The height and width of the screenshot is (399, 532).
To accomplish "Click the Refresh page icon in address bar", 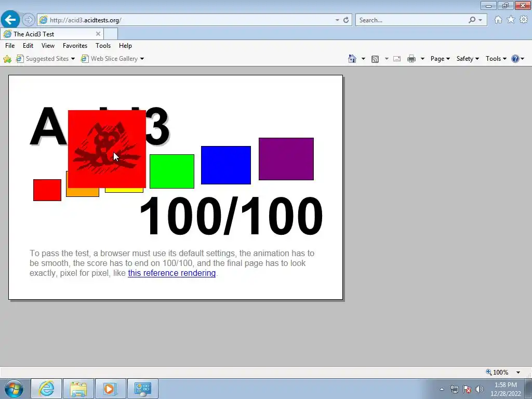I will pyautogui.click(x=346, y=20).
